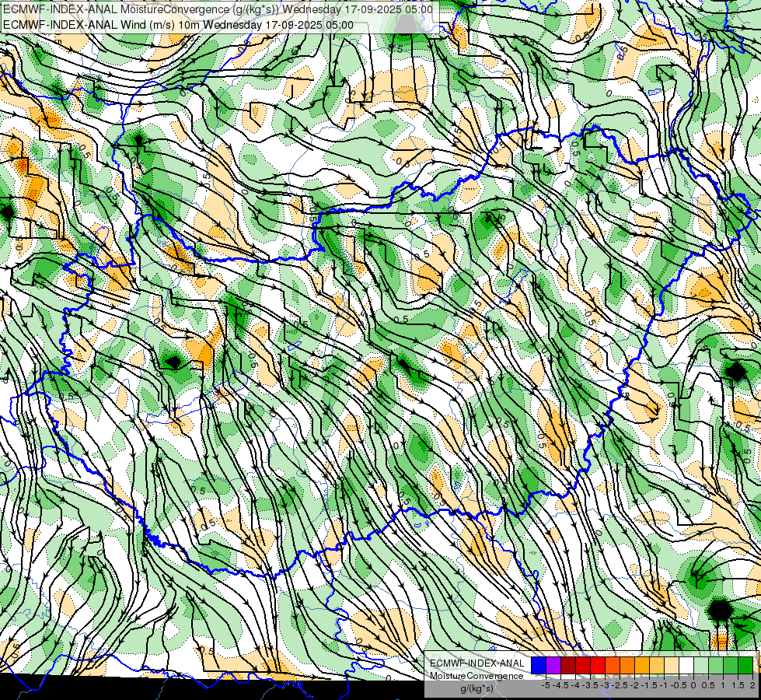The width and height of the screenshot is (761, 700).
Task: Click the white legend swatch between -0.5 and 0
Action: [686, 665]
